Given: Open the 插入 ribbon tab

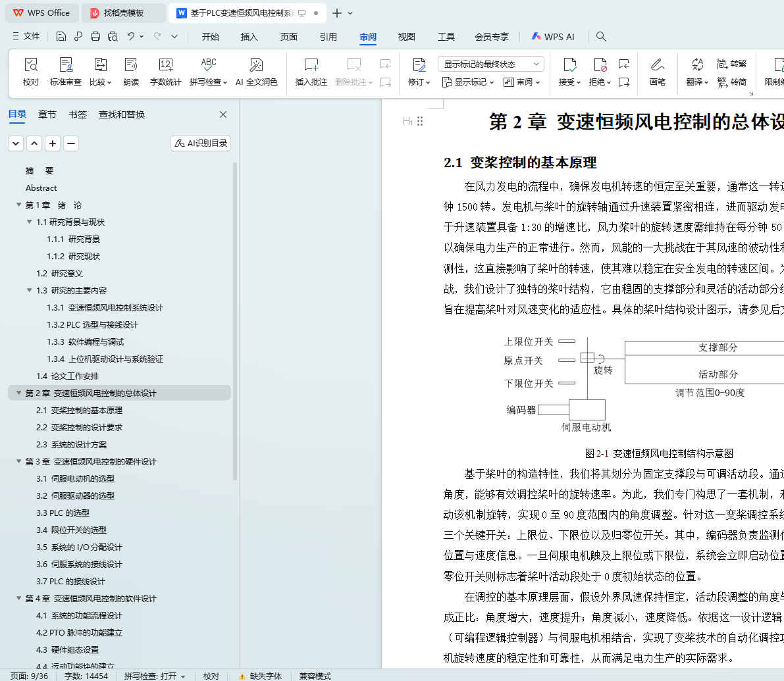Looking at the screenshot, I should click(x=249, y=36).
